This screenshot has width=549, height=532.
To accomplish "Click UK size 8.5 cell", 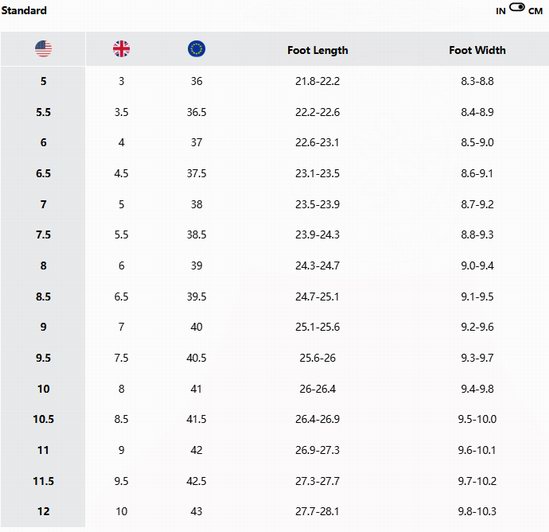I will [x=121, y=419].
